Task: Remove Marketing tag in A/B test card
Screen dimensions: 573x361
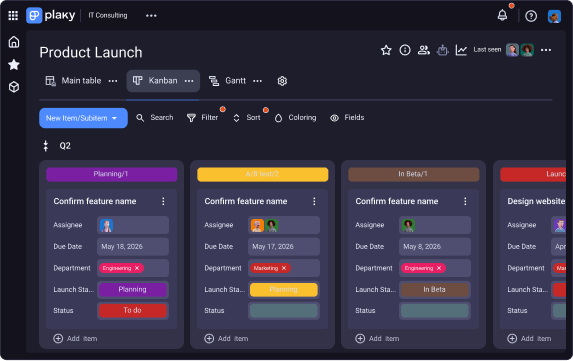Action: tap(284, 268)
